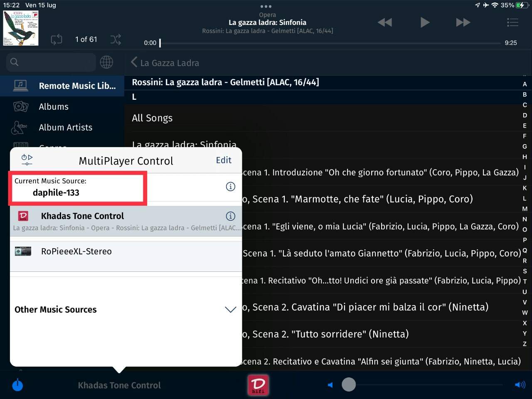Viewport: 532px width, 399px height.
Task: Skip forward to next track
Action: pyautogui.click(x=463, y=22)
